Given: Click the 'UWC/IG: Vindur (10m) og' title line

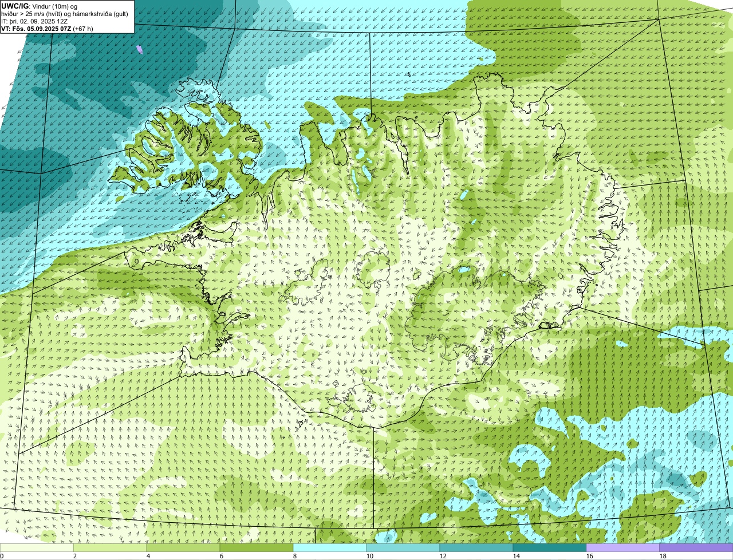Looking at the screenshot, I should click(x=40, y=6).
